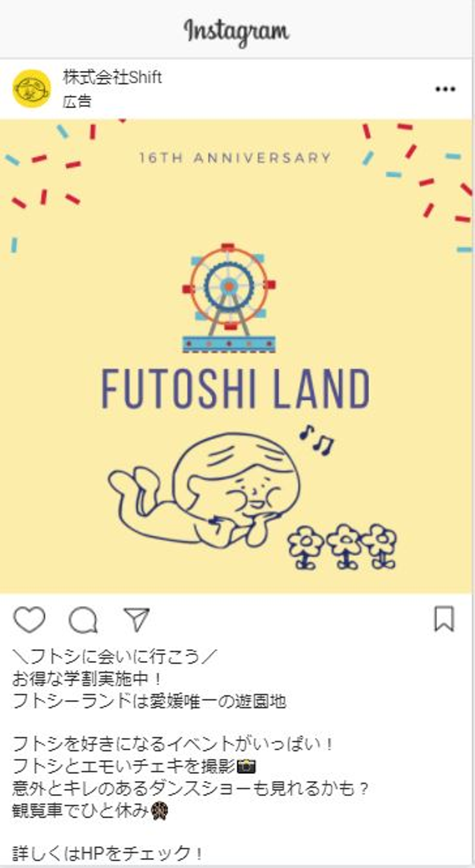Click the caption line ＼フトシに会いに行こう／
The height and width of the screenshot is (868, 475).
pos(115,657)
